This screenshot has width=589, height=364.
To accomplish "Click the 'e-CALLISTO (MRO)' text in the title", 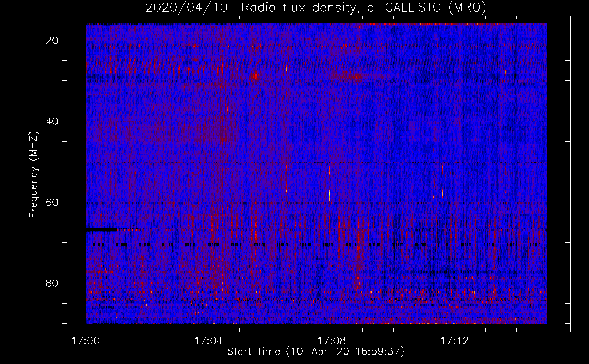I will (426, 8).
